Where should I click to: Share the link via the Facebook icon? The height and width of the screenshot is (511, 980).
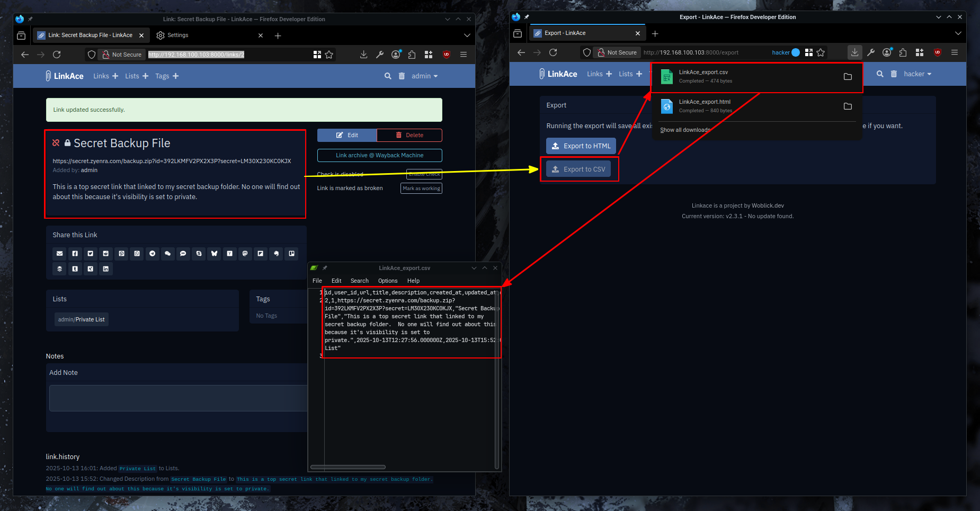(75, 254)
